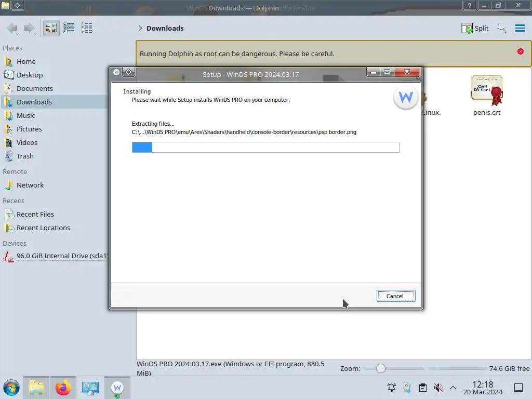Switch Dolphin to Details view mode

pyautogui.click(x=87, y=28)
